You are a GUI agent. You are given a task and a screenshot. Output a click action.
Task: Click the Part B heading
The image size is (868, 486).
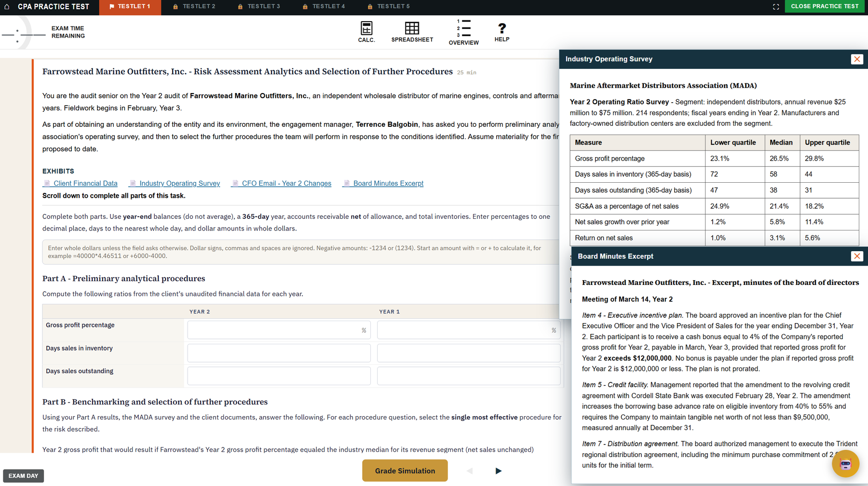click(155, 402)
